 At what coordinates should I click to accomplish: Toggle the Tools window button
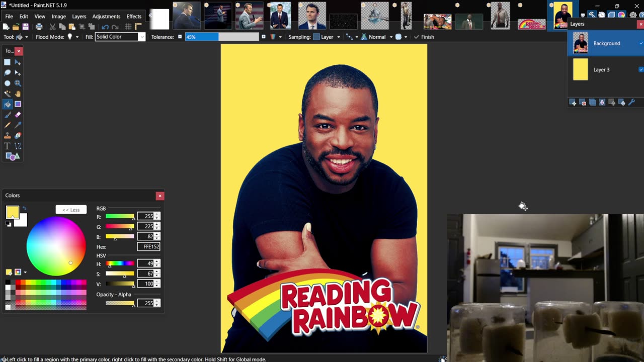[592, 15]
